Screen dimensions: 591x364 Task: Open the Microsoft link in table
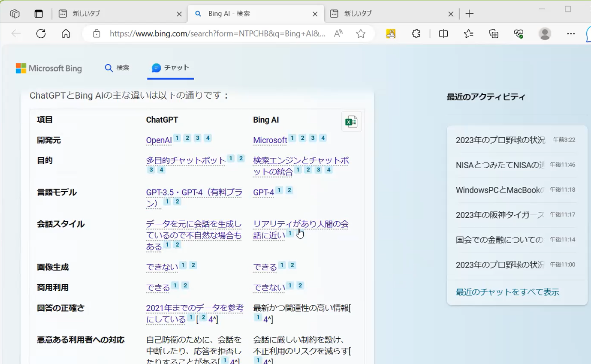[270, 140]
